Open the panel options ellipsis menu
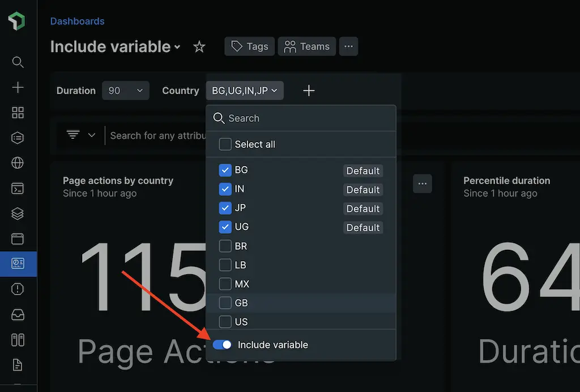 423,184
